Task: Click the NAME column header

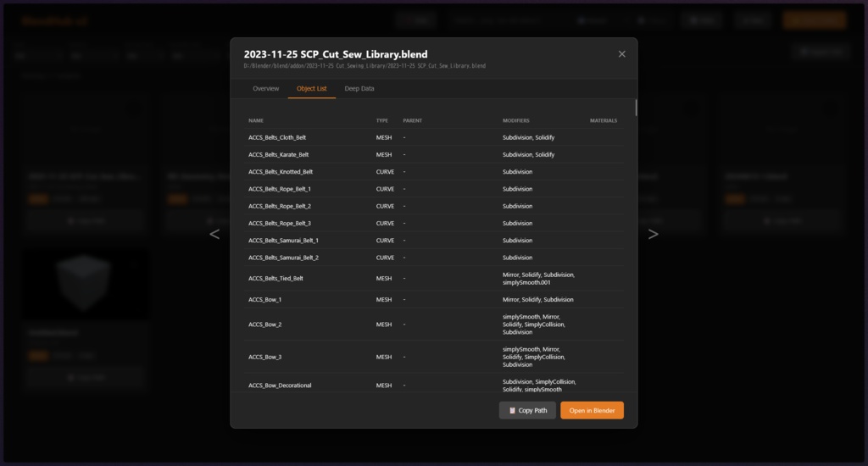Action: 256,120
